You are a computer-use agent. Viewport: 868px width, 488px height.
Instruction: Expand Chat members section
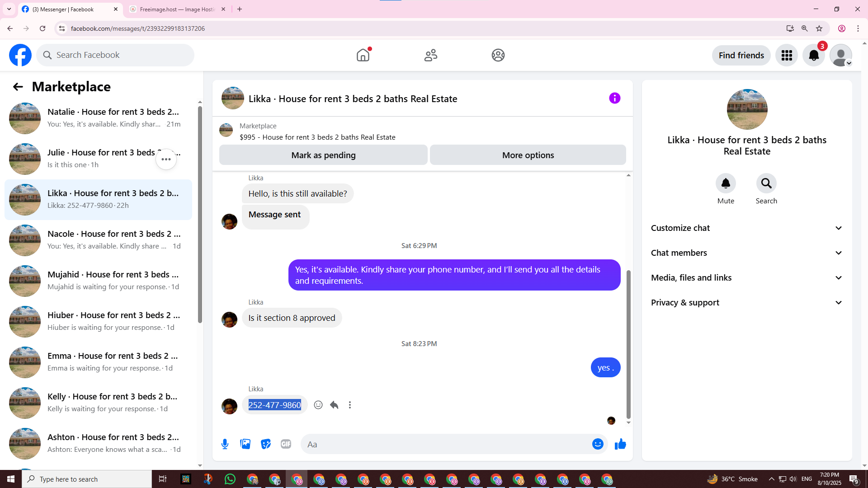tap(747, 253)
